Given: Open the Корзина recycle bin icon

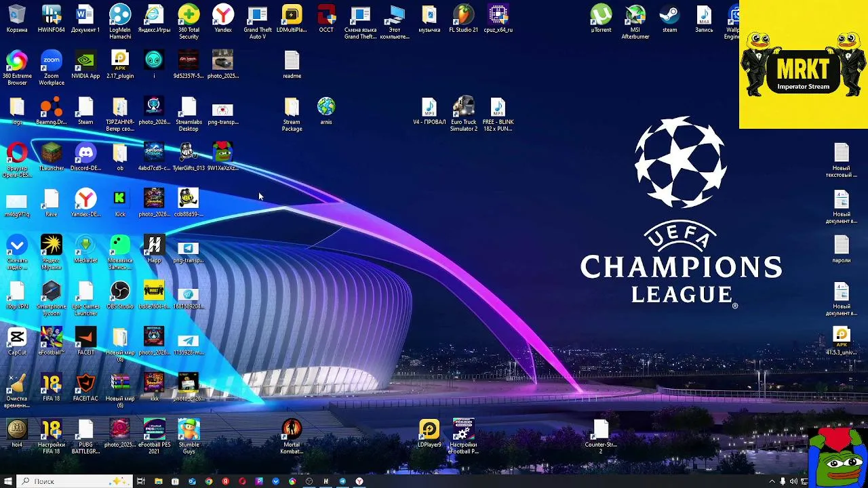Looking at the screenshot, I should [17, 19].
